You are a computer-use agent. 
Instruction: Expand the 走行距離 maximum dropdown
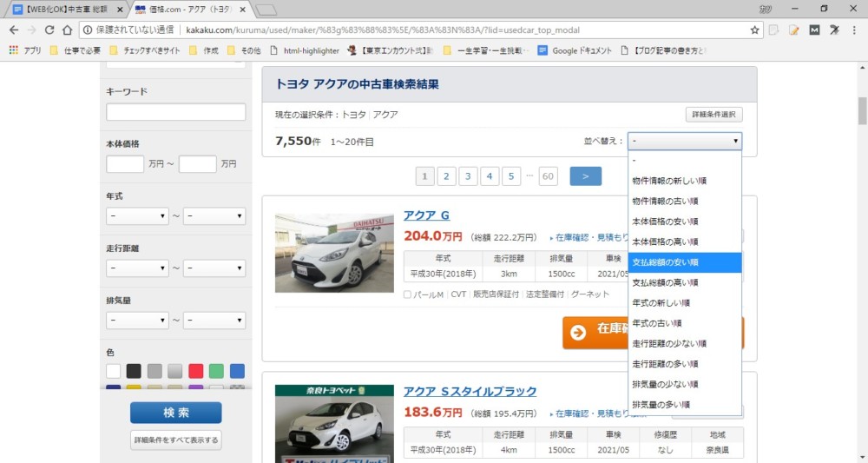(x=214, y=268)
